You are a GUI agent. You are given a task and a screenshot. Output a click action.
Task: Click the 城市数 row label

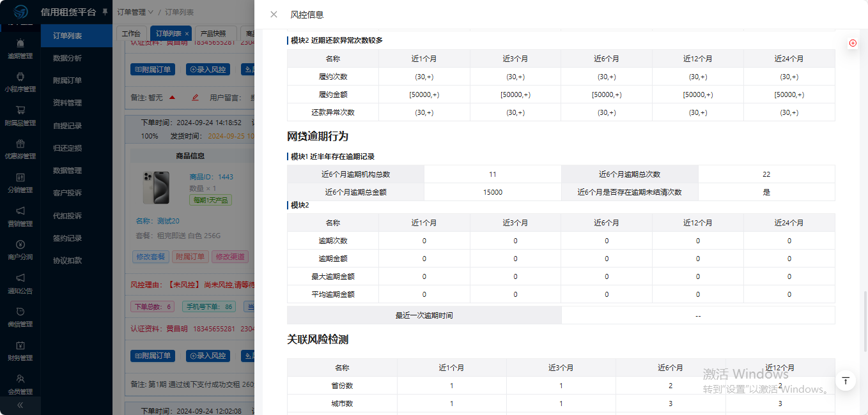342,404
